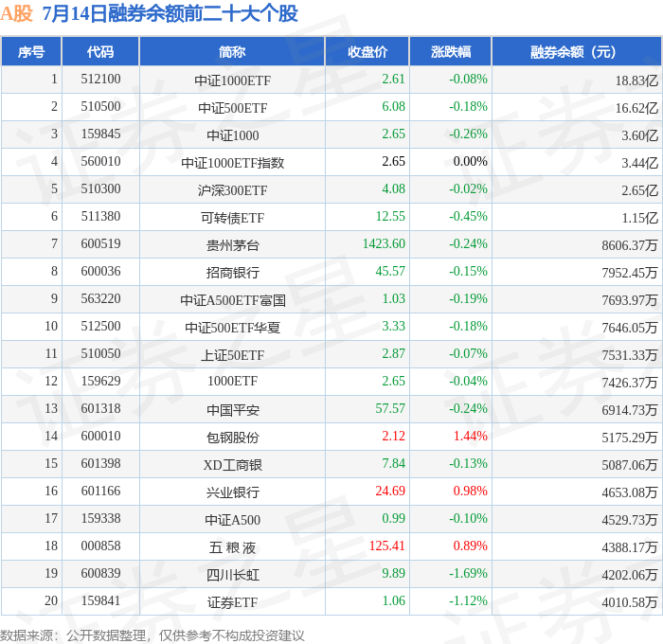Click the change value -1.12%
Screen dimensions: 663x644
click(x=468, y=601)
